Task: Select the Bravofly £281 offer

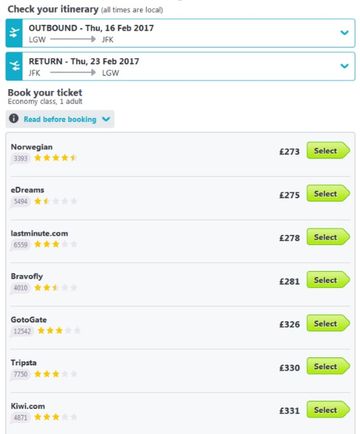Action: (328, 280)
